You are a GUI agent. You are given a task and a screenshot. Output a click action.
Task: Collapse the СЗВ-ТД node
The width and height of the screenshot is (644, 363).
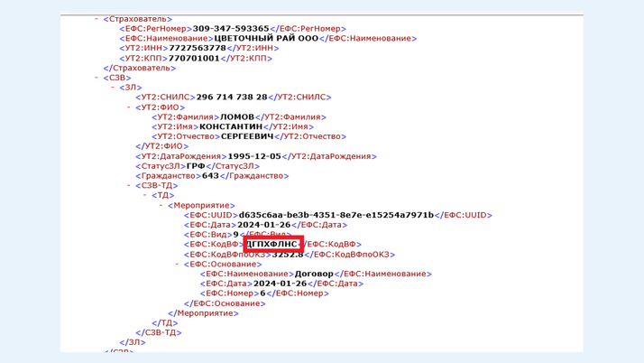click(x=129, y=185)
